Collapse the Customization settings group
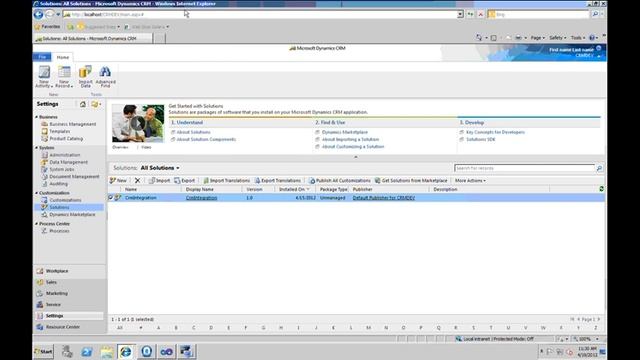The height and width of the screenshot is (360, 640). tap(36, 193)
